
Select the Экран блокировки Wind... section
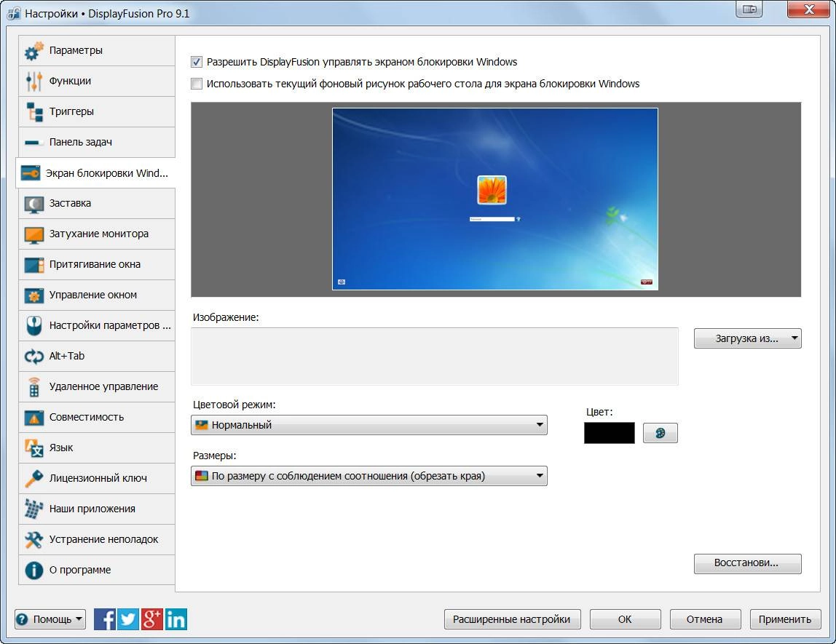[95, 173]
